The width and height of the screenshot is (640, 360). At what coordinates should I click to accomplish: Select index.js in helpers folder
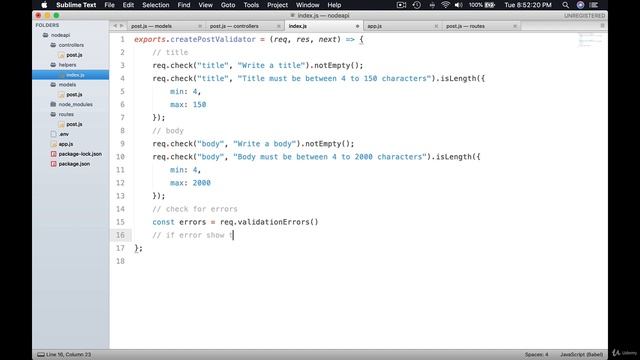(x=75, y=75)
